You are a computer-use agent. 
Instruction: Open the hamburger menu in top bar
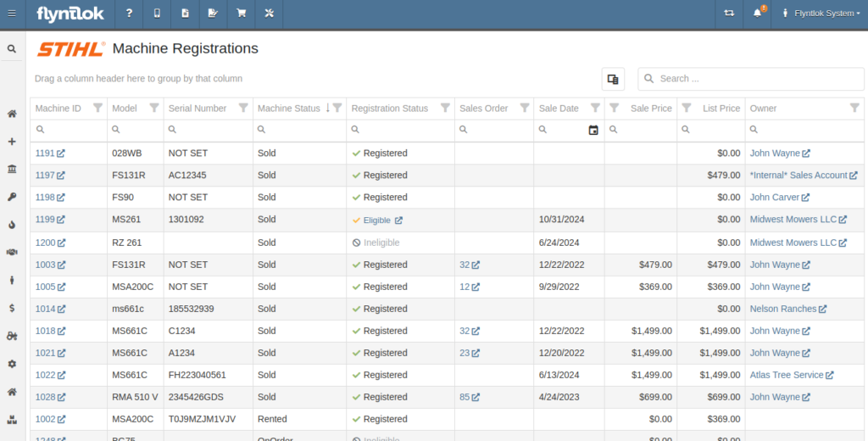12,14
